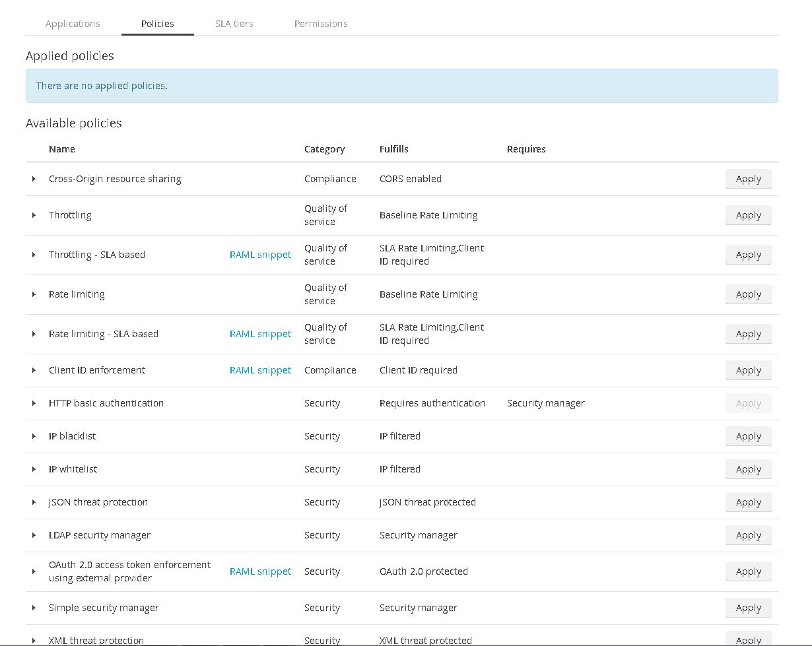Expand the Rate limiting - SLA based row
This screenshot has height=646, width=812.
[34, 334]
